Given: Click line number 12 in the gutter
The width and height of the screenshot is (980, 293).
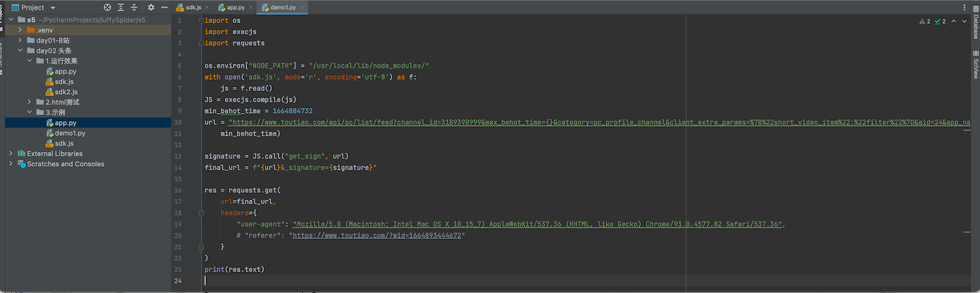Looking at the screenshot, I should tap(179, 144).
